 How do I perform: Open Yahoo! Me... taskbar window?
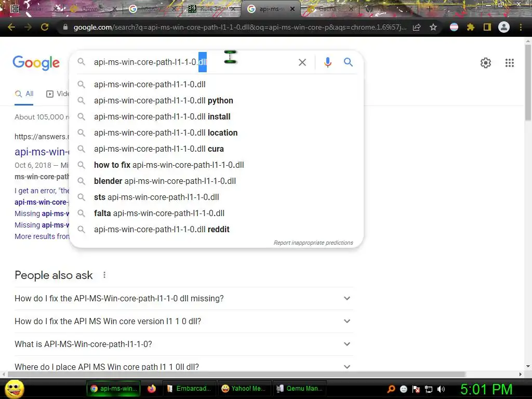[x=244, y=389]
